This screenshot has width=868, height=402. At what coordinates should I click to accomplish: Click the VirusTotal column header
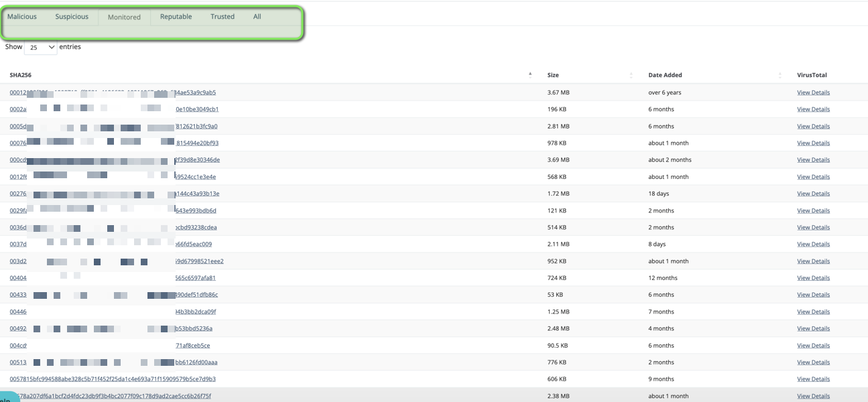point(812,75)
